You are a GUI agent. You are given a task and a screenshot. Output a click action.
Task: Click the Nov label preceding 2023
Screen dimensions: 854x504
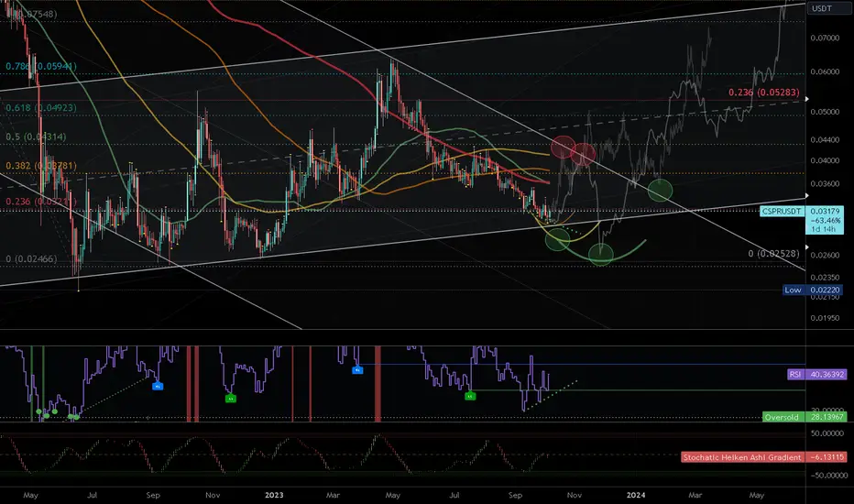(213, 495)
